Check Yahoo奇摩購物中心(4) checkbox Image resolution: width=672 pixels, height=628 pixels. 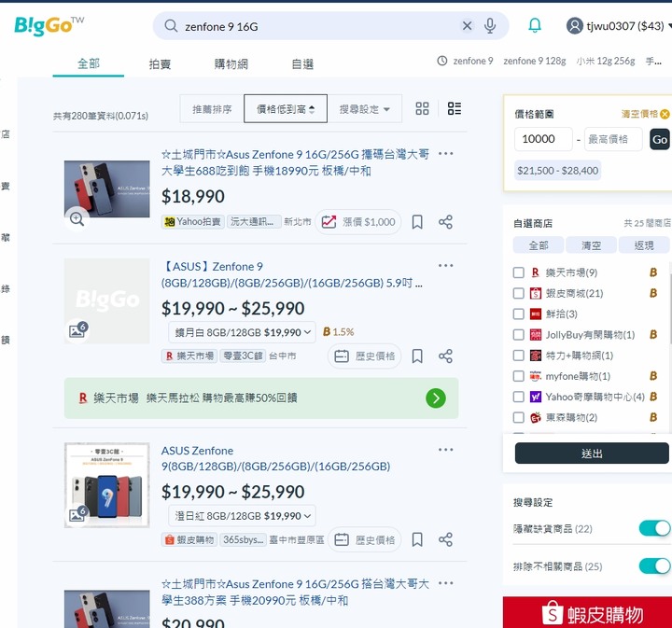(x=519, y=397)
